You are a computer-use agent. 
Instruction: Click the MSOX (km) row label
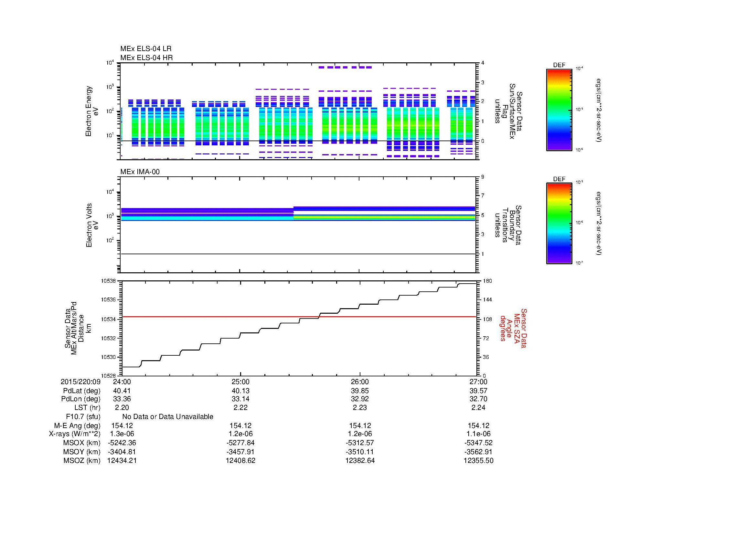[x=82, y=443]
